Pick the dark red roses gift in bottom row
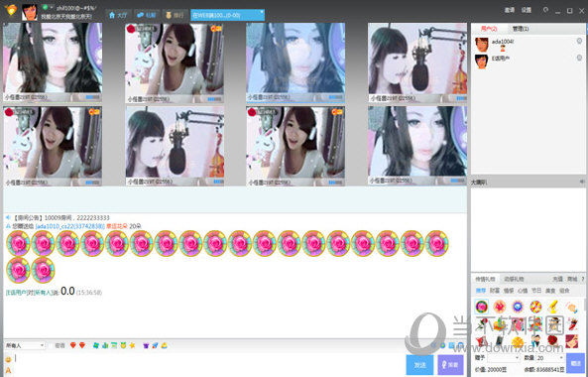This screenshot has height=377, width=588. coord(553,340)
